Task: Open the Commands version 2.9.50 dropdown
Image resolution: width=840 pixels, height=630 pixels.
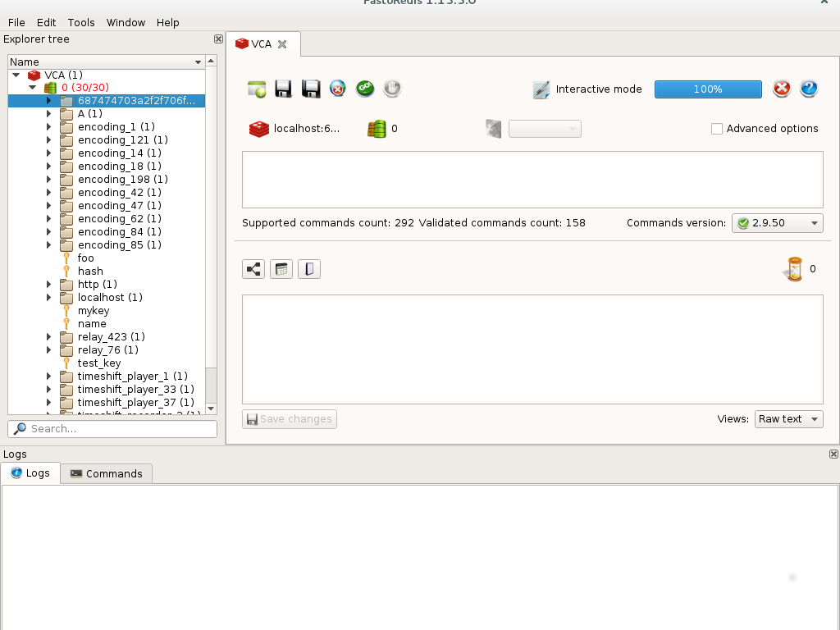Action: pos(778,223)
